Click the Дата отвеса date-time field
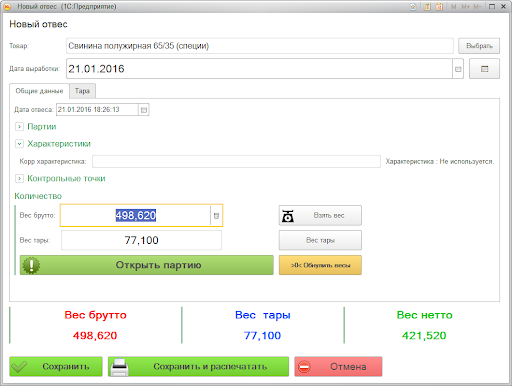This screenshot has height=386, width=512. tap(97, 110)
